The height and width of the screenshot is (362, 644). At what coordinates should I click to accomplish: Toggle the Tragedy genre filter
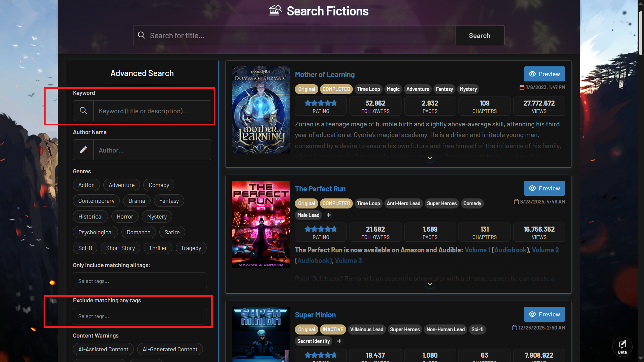coord(191,248)
